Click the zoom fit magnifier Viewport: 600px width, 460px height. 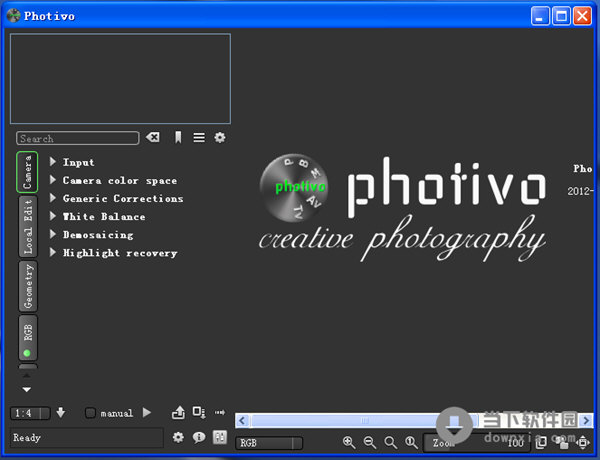[390, 442]
